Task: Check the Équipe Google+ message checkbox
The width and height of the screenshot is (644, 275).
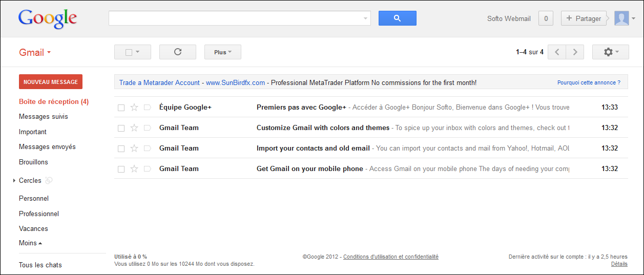Action: pos(121,108)
